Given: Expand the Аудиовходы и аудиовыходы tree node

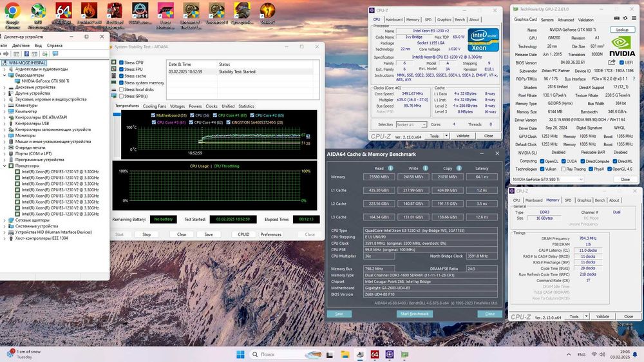Looking at the screenshot, I should (4, 69).
